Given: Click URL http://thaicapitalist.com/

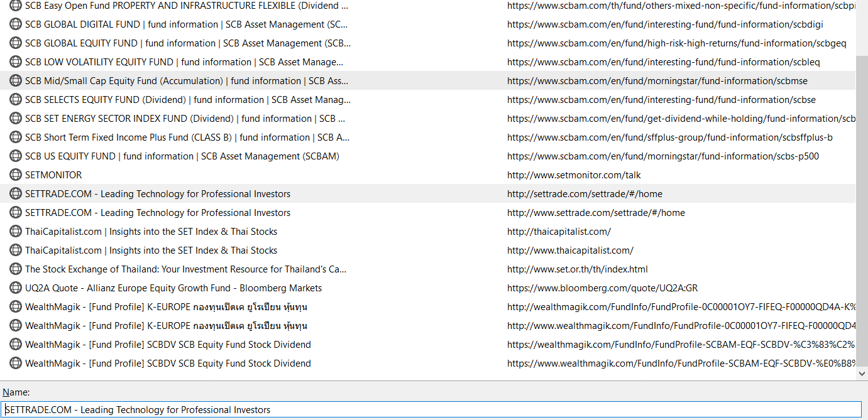Looking at the screenshot, I should coord(559,232).
